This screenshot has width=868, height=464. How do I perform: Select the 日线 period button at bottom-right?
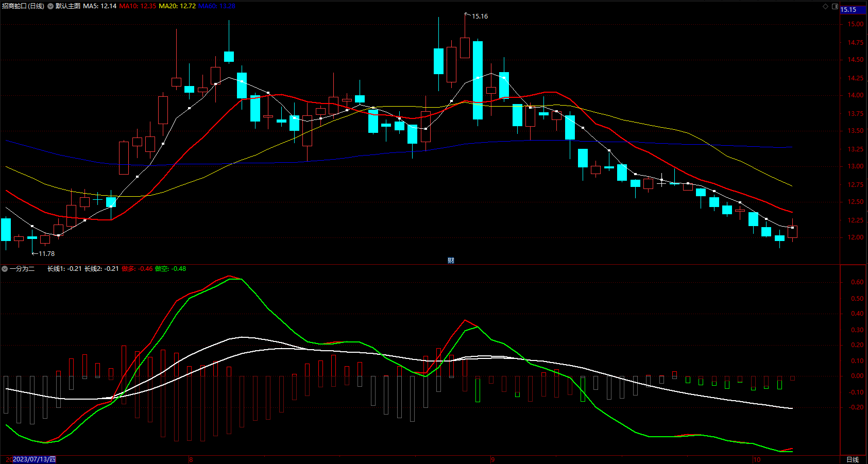point(853,459)
